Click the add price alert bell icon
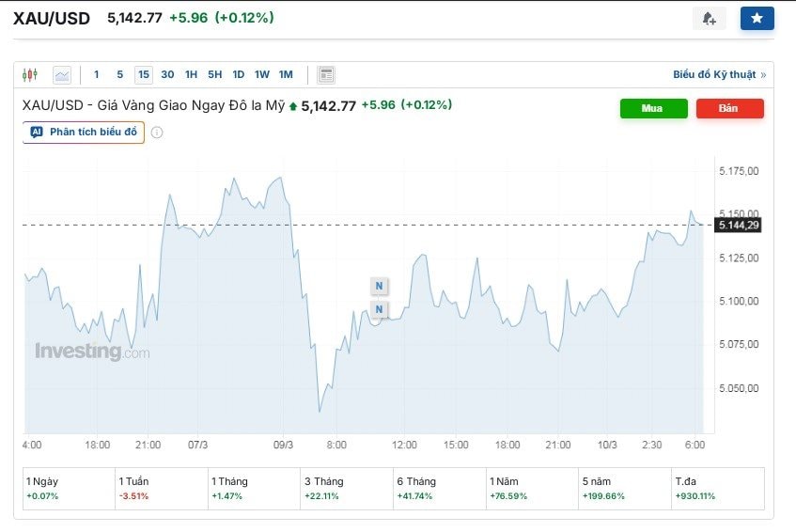796x532 pixels. coord(709,19)
